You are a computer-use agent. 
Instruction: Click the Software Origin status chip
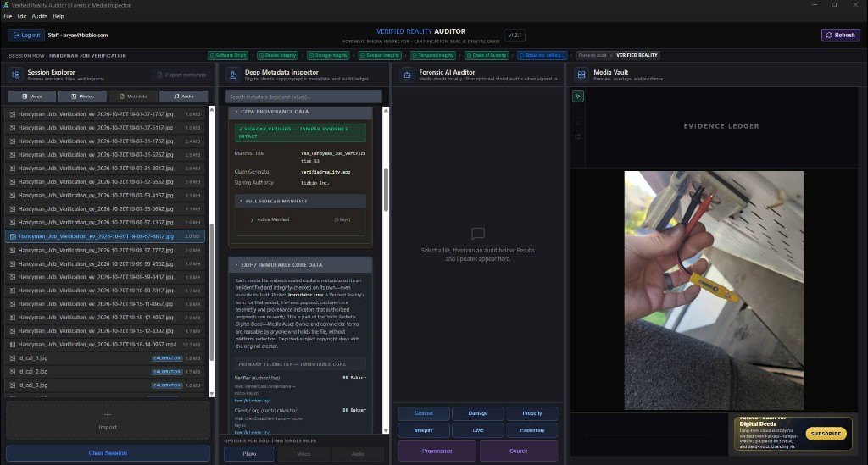tap(228, 55)
